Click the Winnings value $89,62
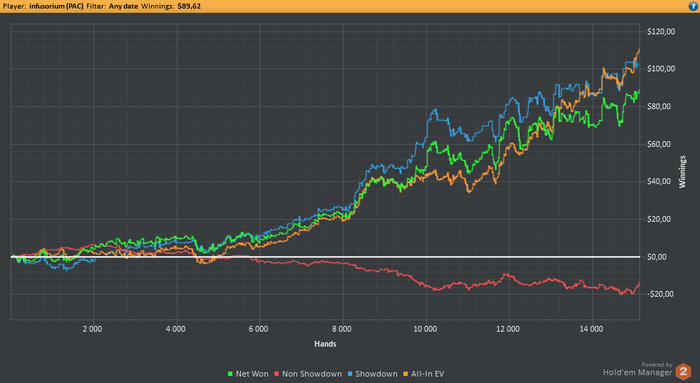 pos(189,6)
